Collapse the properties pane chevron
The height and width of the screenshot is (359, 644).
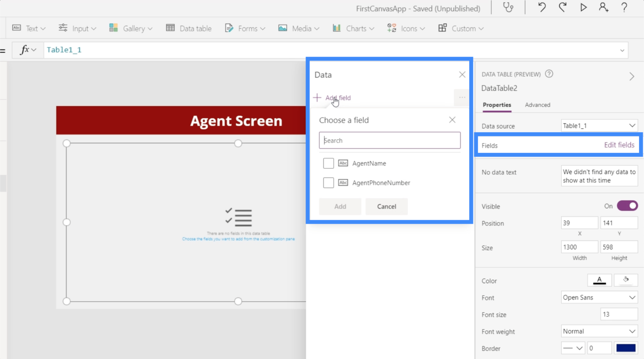click(x=632, y=77)
